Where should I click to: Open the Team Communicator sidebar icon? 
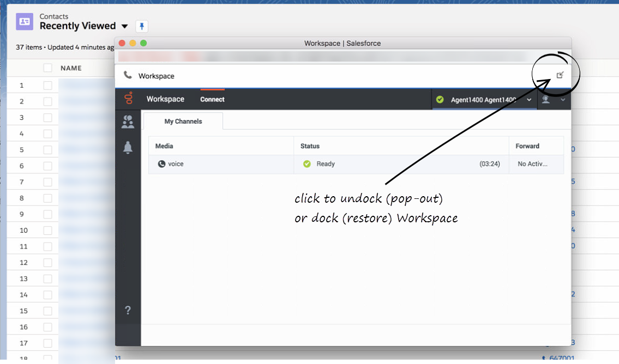tap(128, 122)
